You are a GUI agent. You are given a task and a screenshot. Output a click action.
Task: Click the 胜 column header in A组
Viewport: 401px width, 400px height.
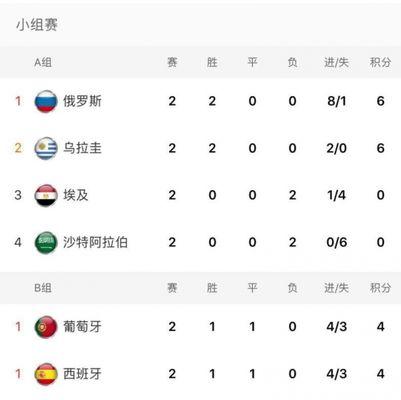[212, 62]
